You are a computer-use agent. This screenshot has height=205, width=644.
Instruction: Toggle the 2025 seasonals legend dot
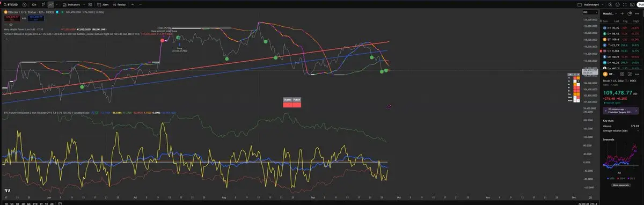point(608,178)
